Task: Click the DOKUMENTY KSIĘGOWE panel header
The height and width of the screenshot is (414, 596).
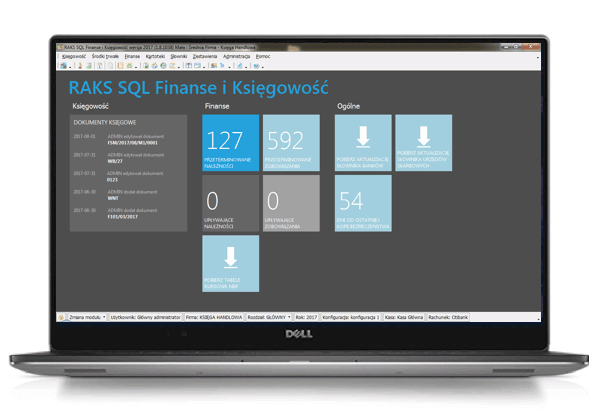Action: click(105, 122)
